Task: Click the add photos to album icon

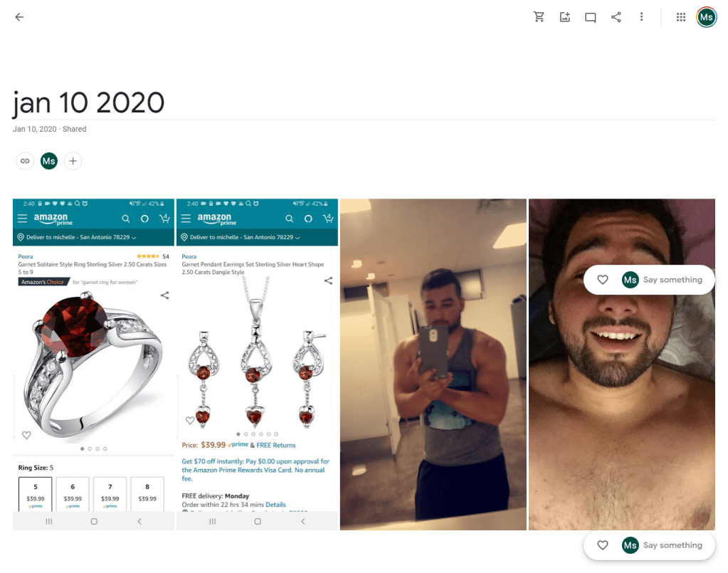Action: [565, 17]
